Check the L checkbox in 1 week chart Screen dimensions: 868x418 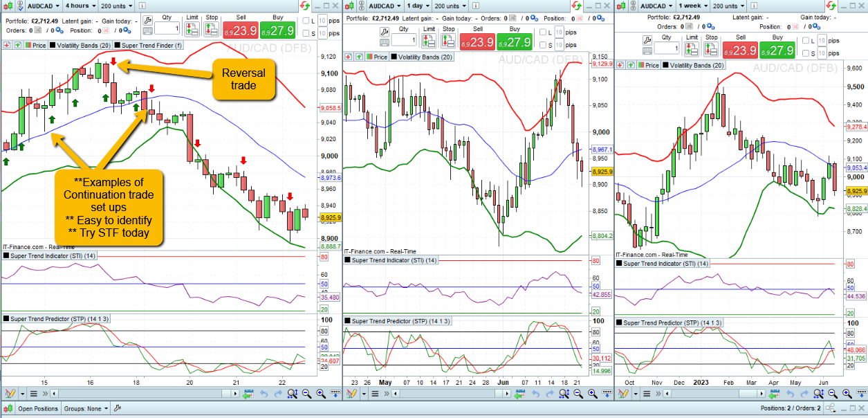coord(806,41)
